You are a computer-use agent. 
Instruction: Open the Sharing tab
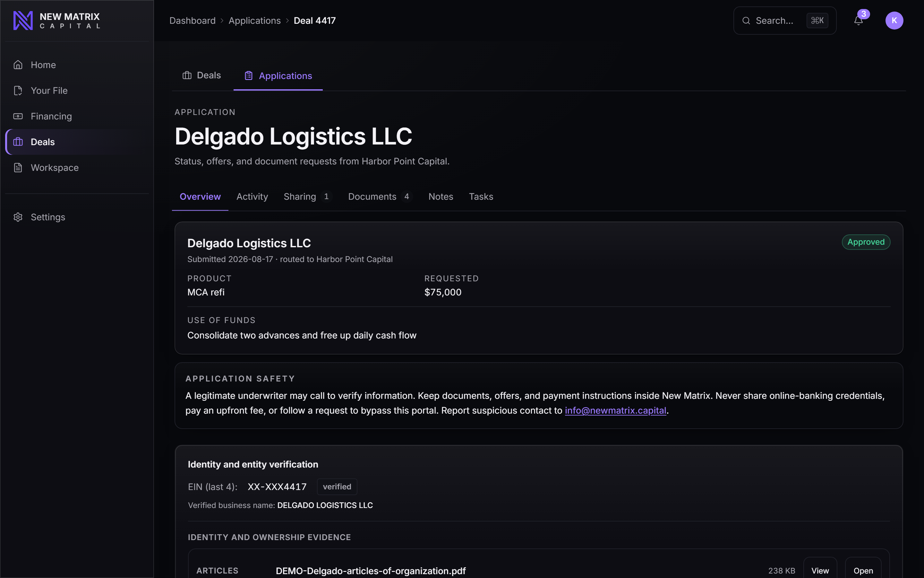(308, 197)
